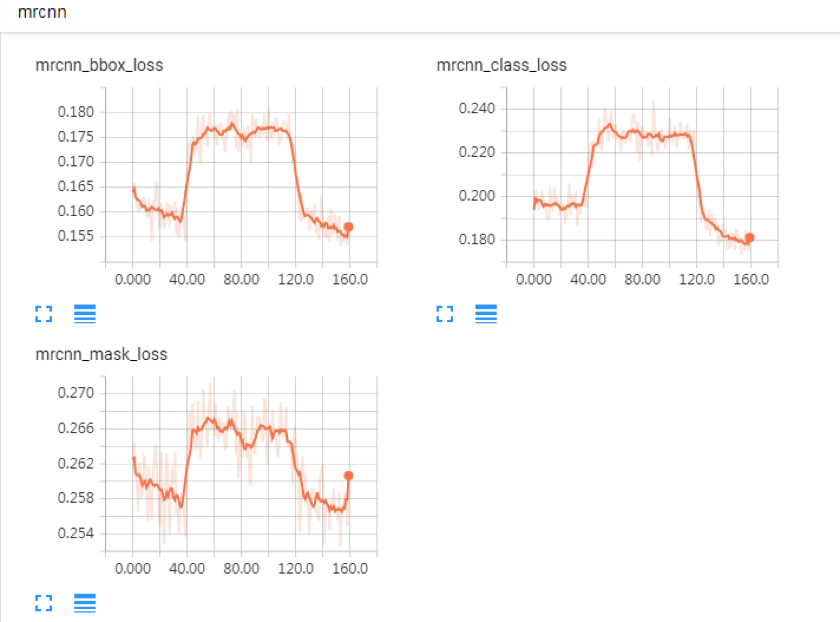Select the mrcnn_class_loss chart title
This screenshot has width=840, height=622.
501,66
